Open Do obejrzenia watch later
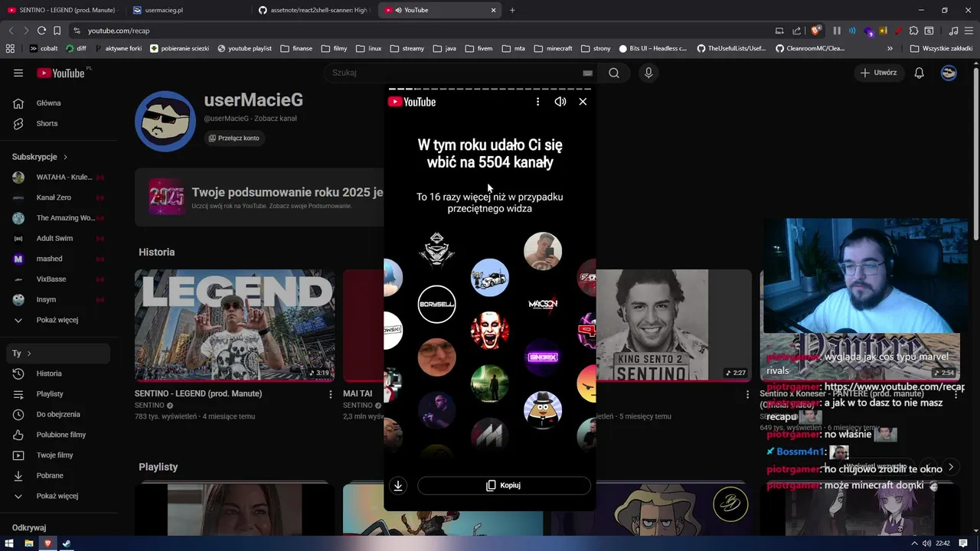Screen dimensions: 980x551 coord(58,414)
